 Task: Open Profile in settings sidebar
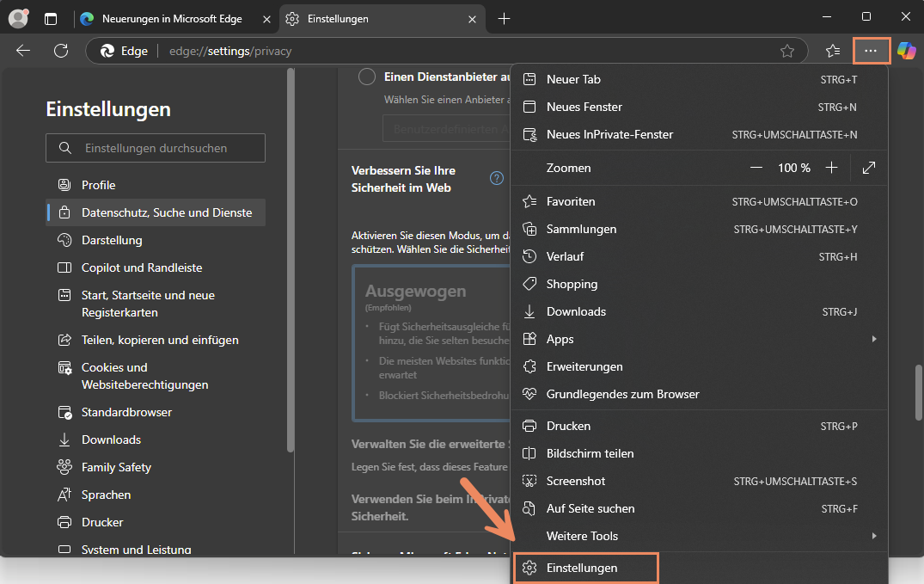(x=156, y=185)
